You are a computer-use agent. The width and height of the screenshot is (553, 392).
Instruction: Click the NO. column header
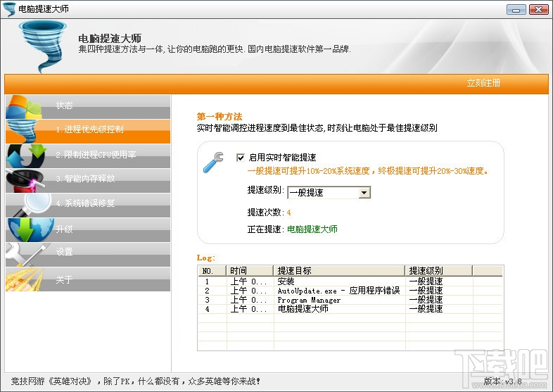click(x=212, y=271)
